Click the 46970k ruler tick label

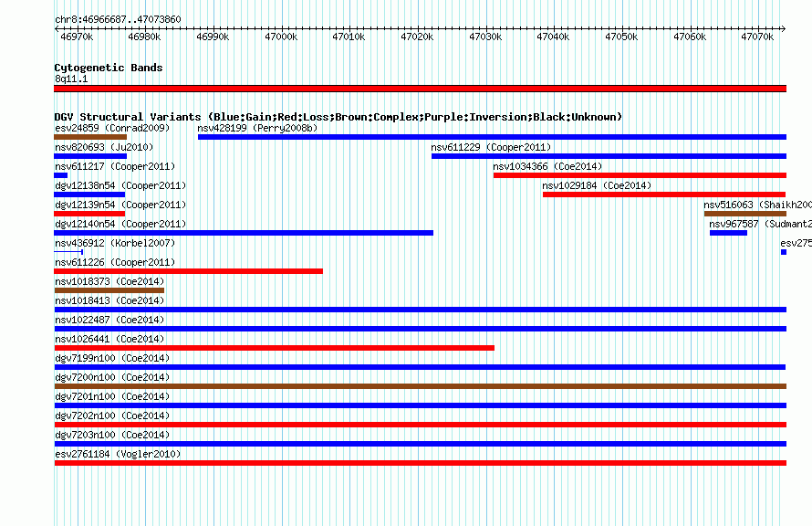coord(77,37)
